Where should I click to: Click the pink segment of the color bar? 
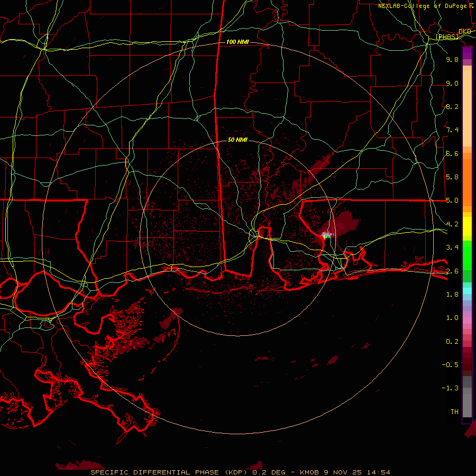pyautogui.click(x=467, y=321)
